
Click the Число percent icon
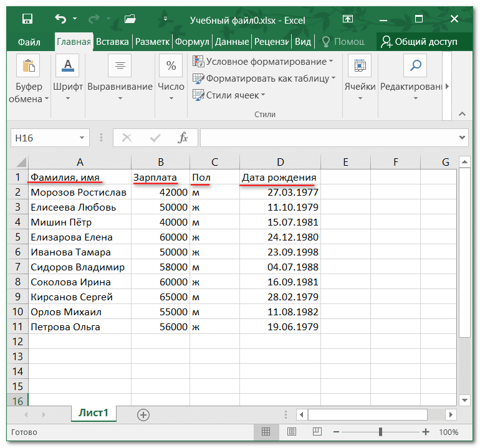pos(171,65)
